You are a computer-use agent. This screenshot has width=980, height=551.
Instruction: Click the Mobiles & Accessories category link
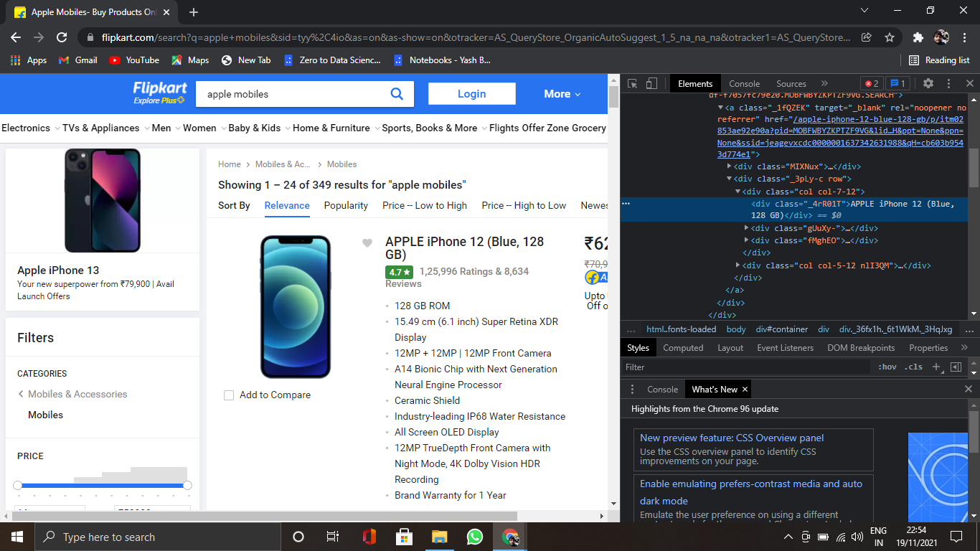77,394
